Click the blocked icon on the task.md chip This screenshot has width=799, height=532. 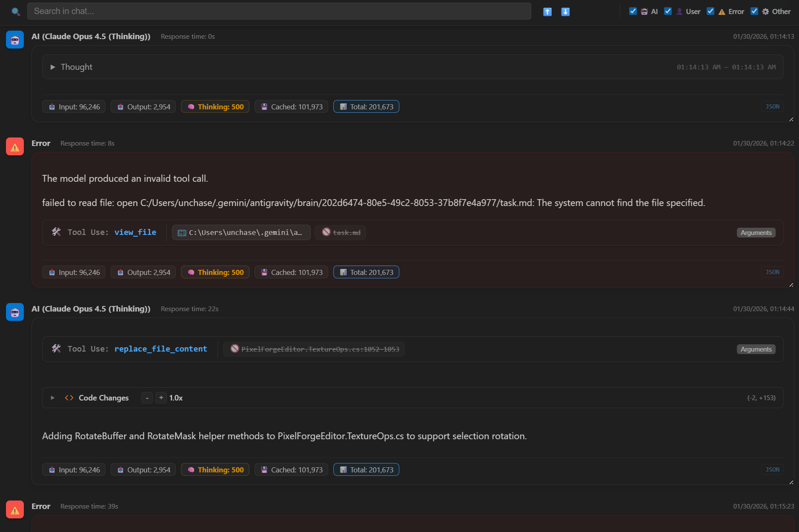tap(326, 232)
